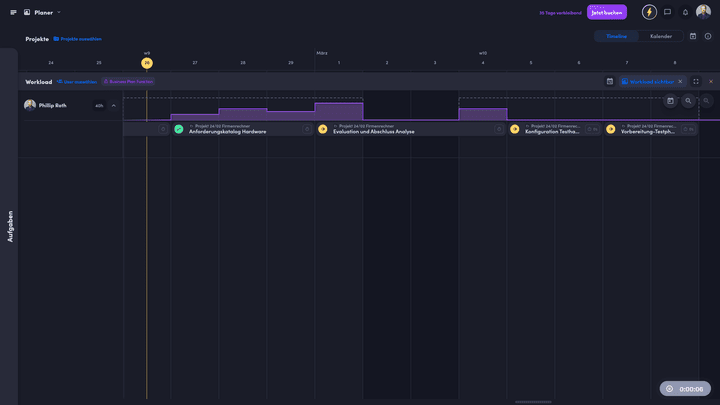Click the lightning bolt quick-action icon
The image size is (720, 405).
point(649,12)
